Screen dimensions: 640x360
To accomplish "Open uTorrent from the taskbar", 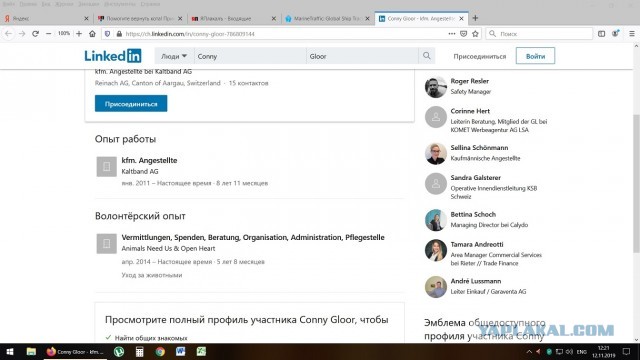I will [x=119, y=351].
